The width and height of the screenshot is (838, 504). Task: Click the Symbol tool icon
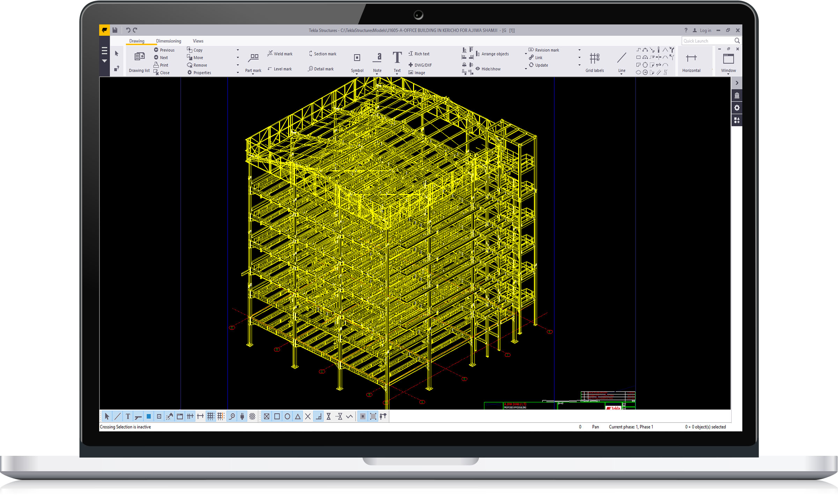tap(357, 58)
